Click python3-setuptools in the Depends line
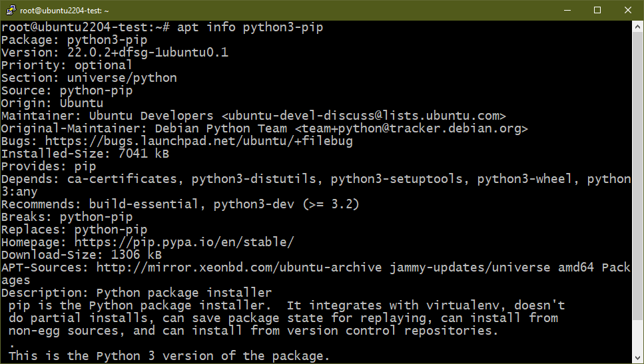 [x=397, y=179]
